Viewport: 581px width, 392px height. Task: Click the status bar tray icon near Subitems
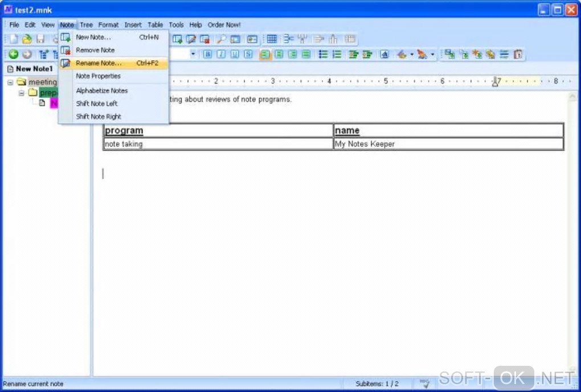[x=424, y=383]
